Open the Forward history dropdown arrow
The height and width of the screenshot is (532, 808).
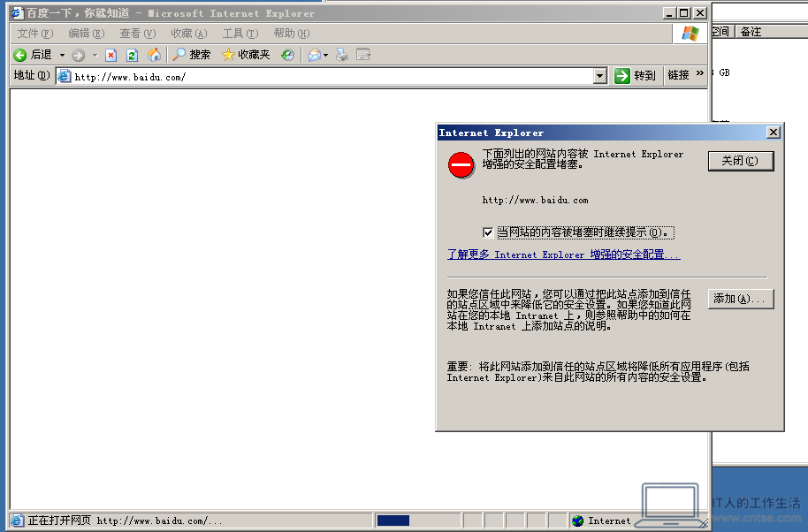click(95, 55)
